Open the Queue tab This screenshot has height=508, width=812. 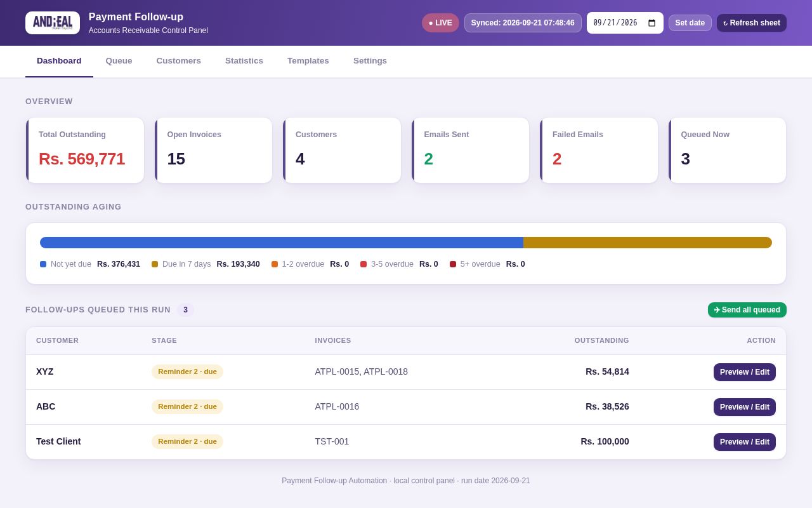119,61
